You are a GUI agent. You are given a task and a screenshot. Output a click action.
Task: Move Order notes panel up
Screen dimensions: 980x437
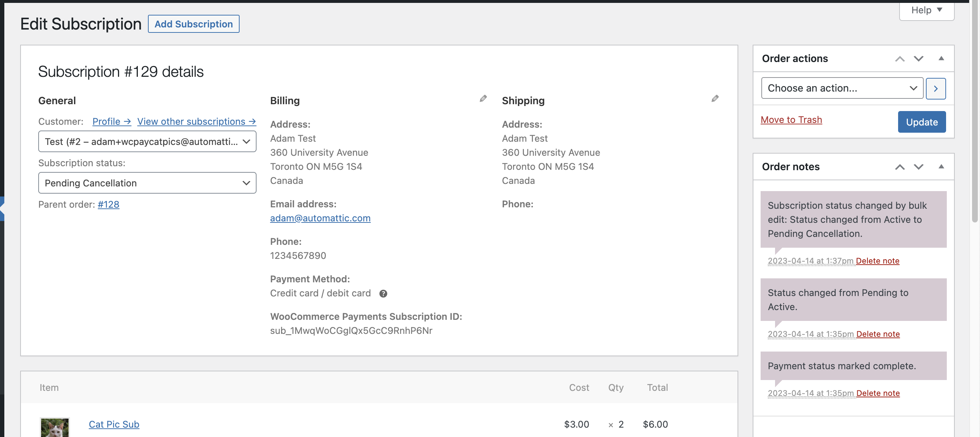pos(899,167)
